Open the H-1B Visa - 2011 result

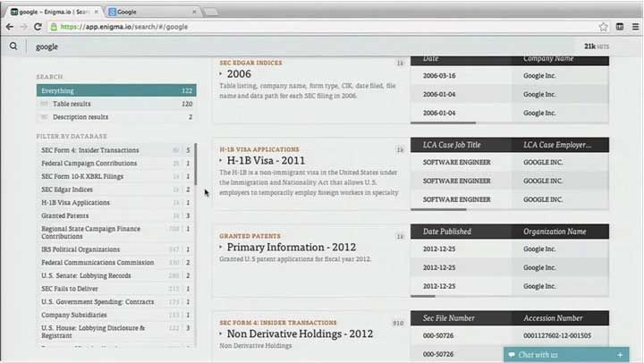pyautogui.click(x=267, y=161)
